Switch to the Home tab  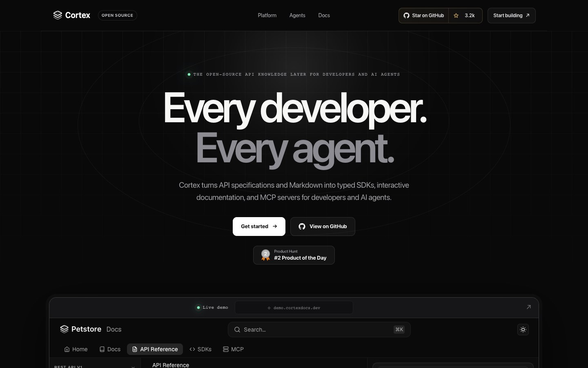click(76, 349)
